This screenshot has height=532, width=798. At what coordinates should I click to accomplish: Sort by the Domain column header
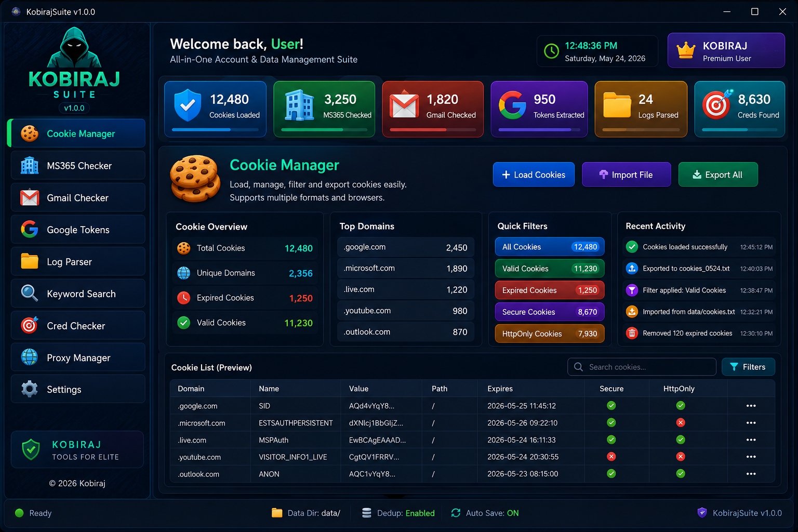point(191,389)
